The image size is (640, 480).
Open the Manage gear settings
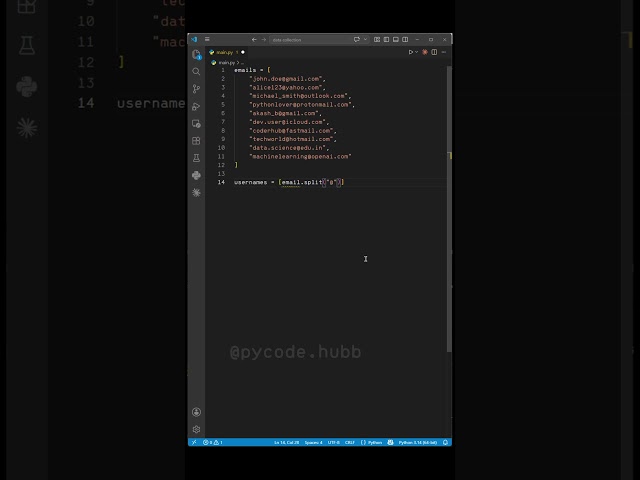196,429
